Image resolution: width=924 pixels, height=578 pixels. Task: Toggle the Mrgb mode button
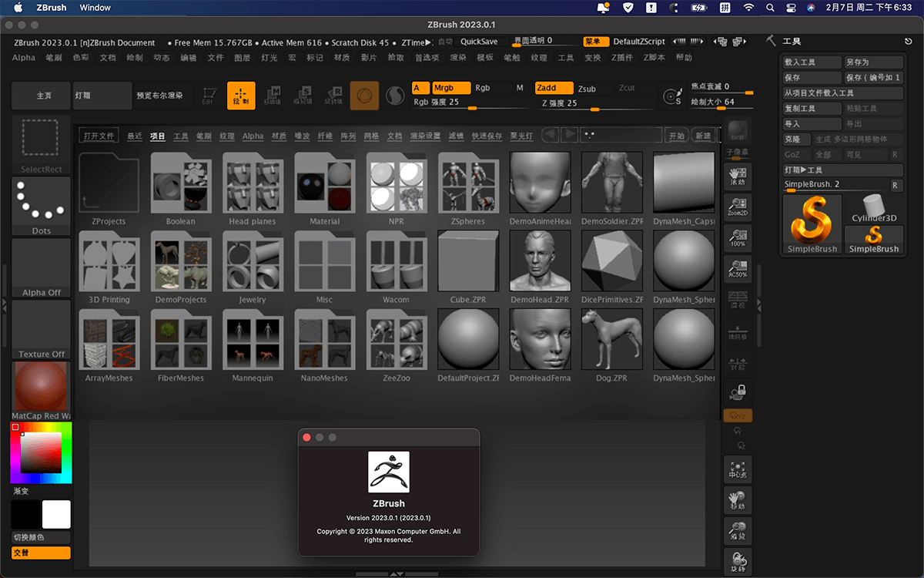(451, 88)
